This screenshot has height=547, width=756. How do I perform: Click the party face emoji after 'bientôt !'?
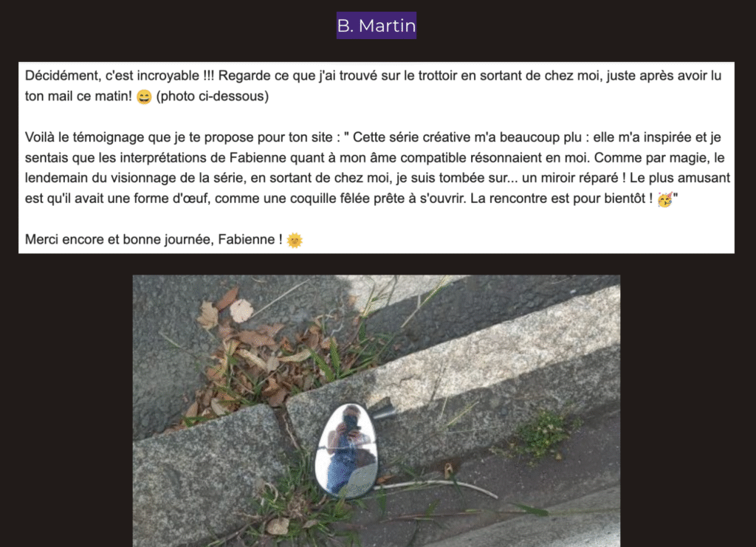(664, 199)
